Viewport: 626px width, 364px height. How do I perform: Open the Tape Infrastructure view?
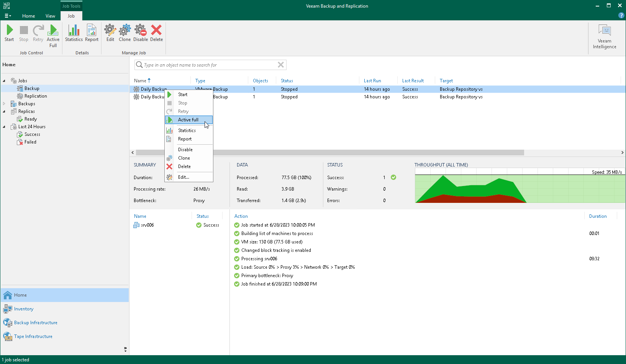[33, 336]
